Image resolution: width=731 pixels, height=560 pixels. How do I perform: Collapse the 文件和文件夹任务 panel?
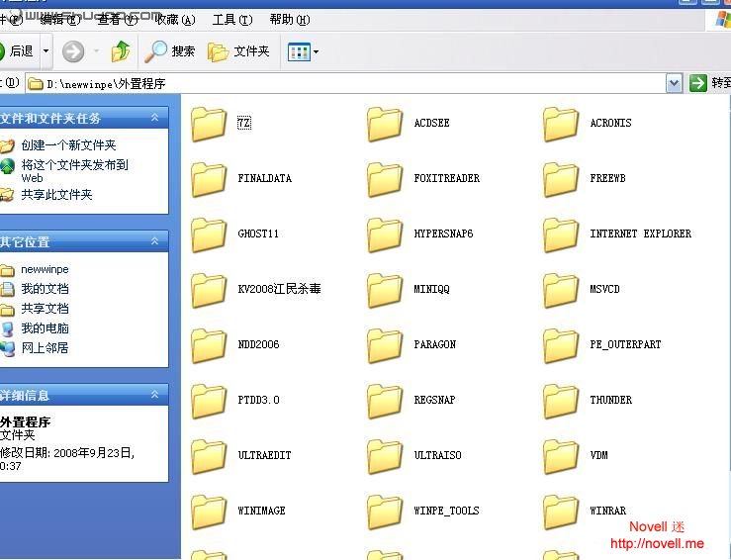point(154,118)
